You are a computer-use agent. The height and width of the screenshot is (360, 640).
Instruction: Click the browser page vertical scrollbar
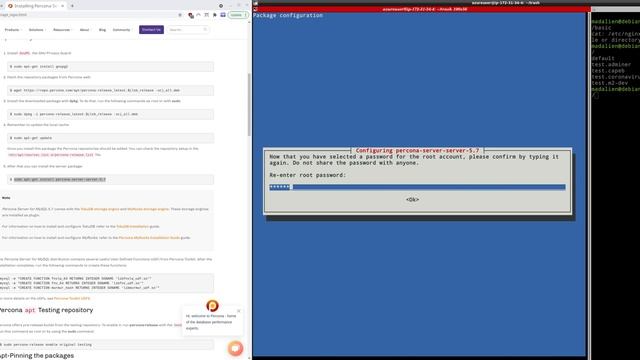249,105
